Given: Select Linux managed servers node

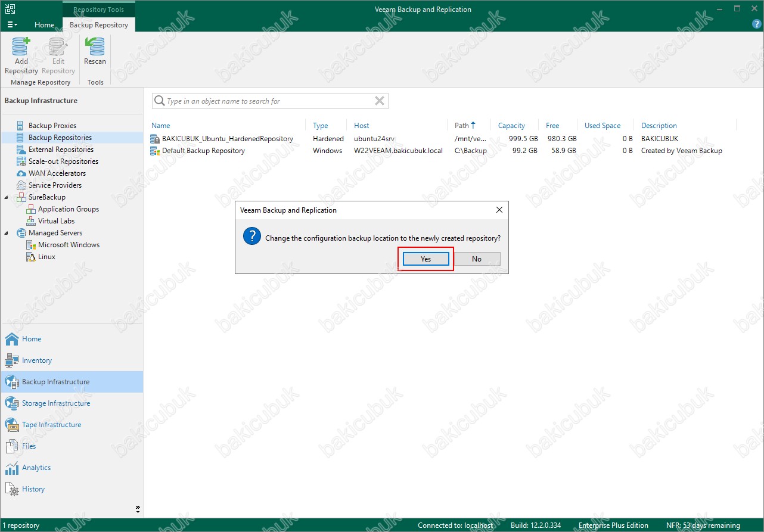Looking at the screenshot, I should click(x=46, y=257).
